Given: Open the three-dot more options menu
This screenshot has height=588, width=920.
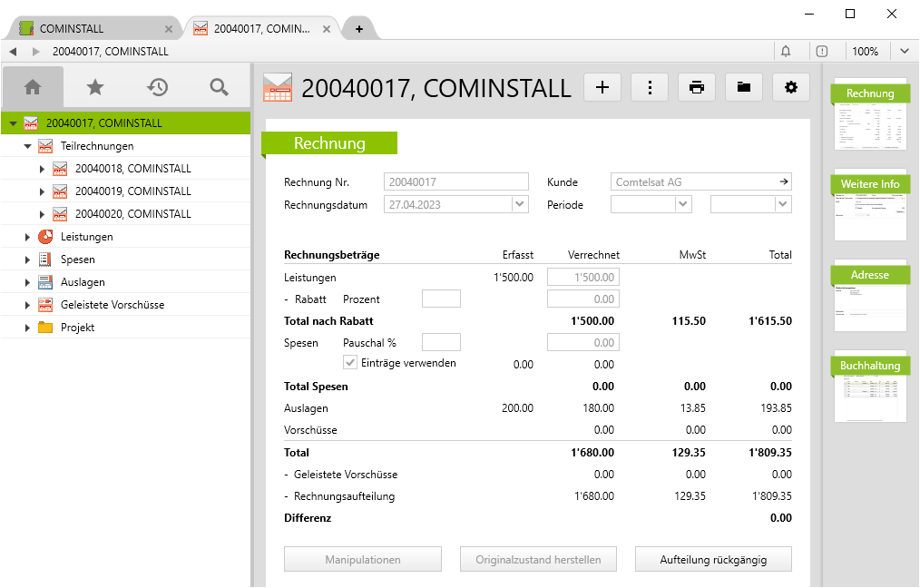Looking at the screenshot, I should [650, 87].
